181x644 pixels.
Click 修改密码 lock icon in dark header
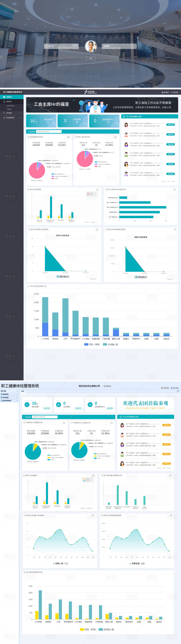[x=163, y=92]
